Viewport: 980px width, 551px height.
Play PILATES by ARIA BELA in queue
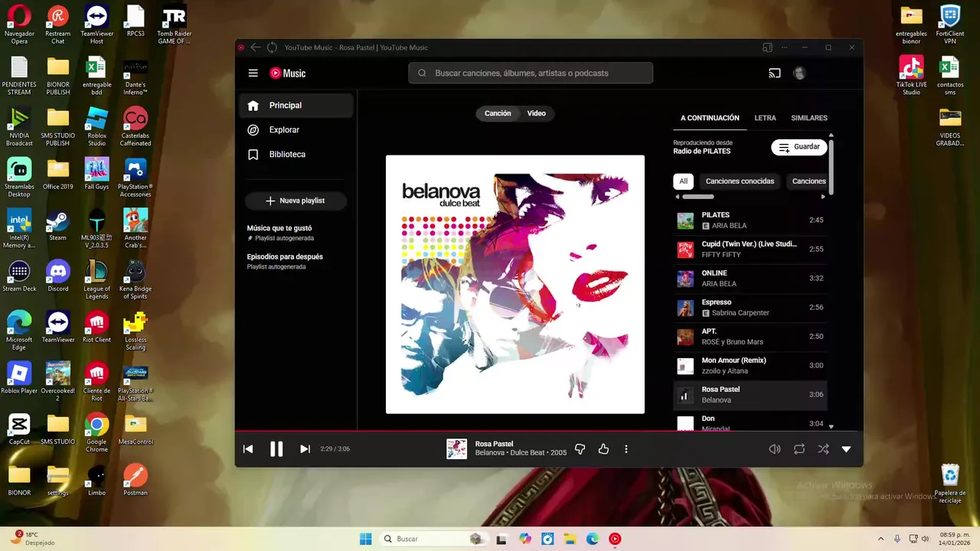750,220
